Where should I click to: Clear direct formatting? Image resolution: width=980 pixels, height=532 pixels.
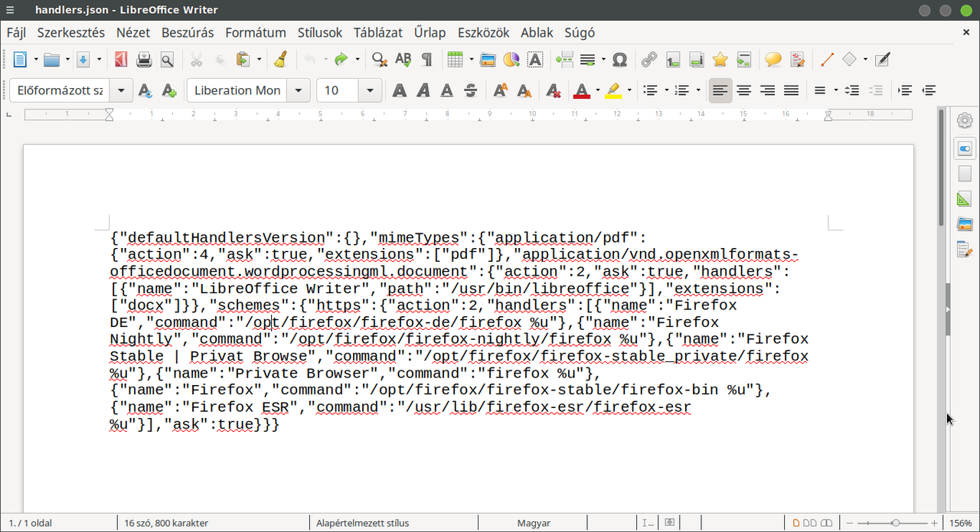point(553,90)
